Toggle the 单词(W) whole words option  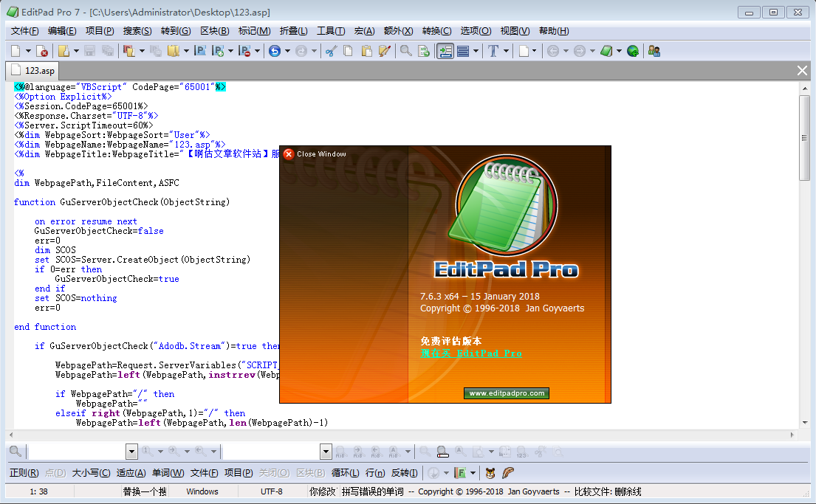168,473
